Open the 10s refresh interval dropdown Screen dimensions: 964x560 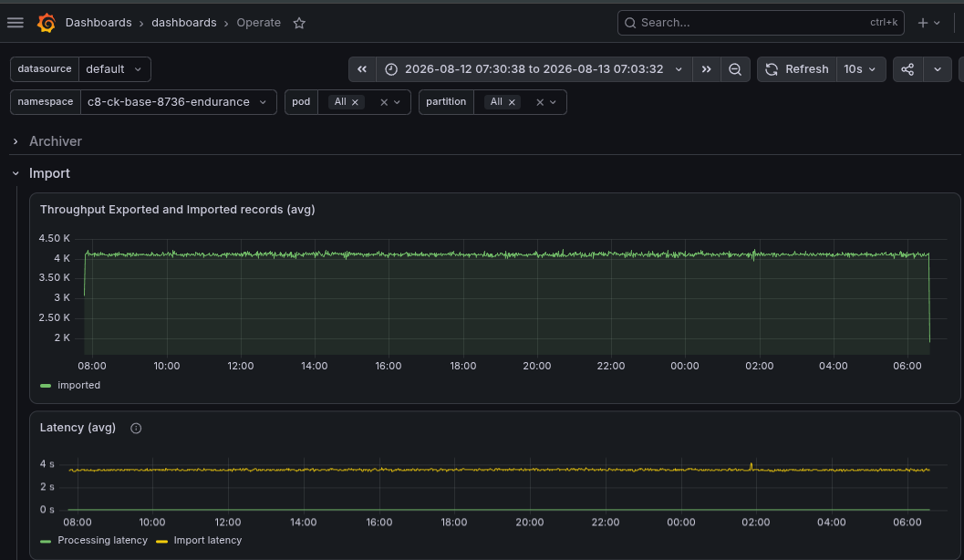pos(860,69)
